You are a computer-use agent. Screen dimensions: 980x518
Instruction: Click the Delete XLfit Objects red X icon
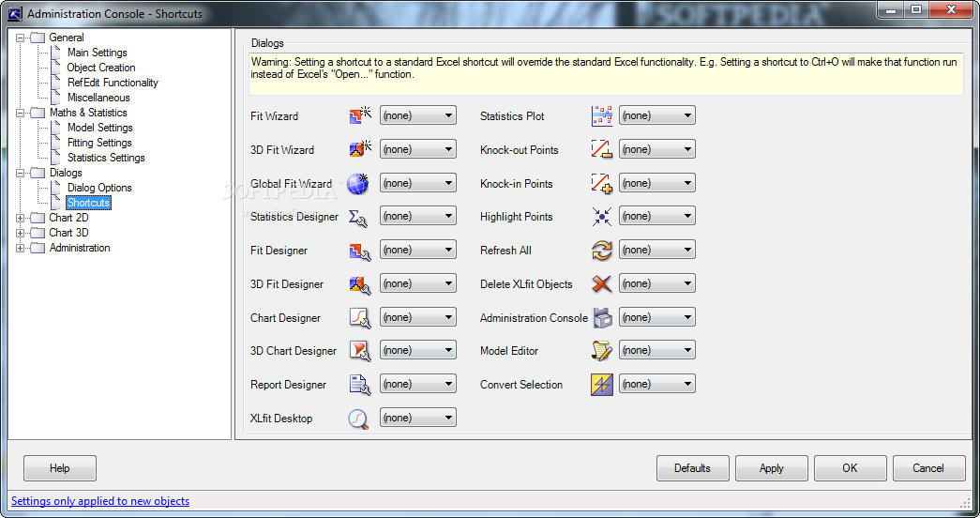pyautogui.click(x=602, y=284)
